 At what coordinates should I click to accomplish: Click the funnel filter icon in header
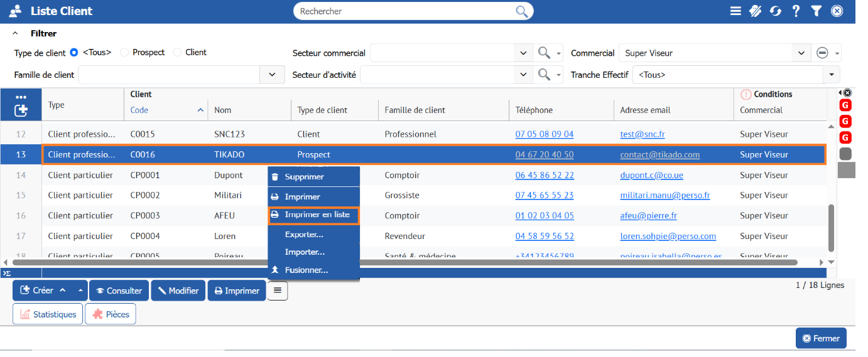click(x=816, y=11)
